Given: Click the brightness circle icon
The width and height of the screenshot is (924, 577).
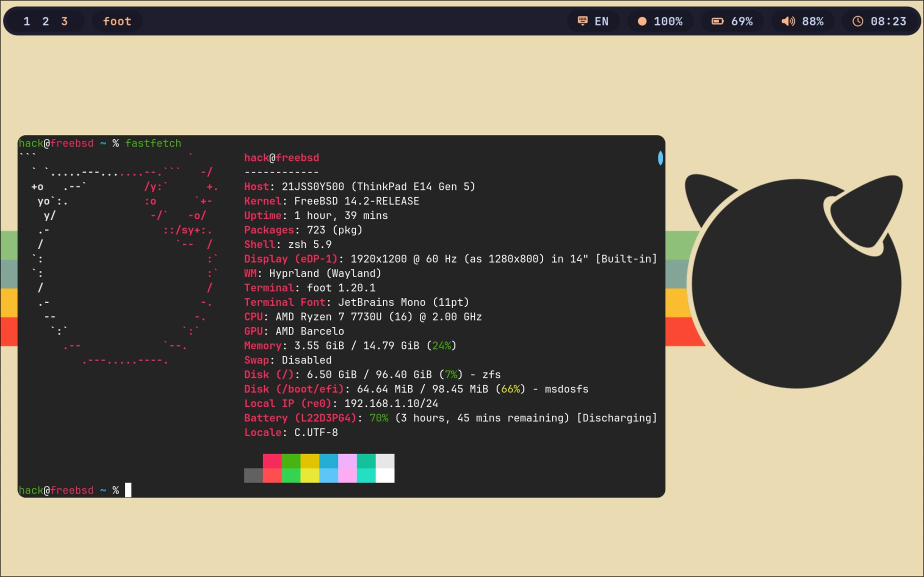Looking at the screenshot, I should click(642, 21).
